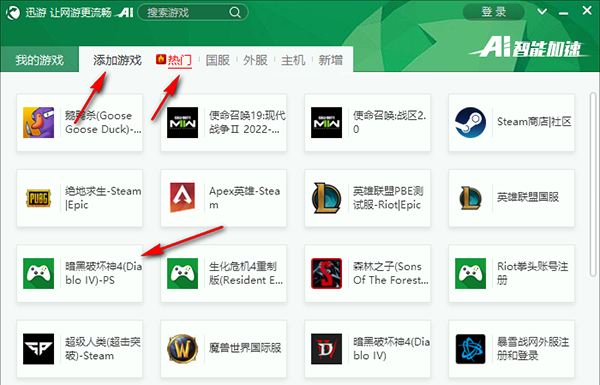Click the Apex Legends red icon
600x385 pixels.
point(183,198)
